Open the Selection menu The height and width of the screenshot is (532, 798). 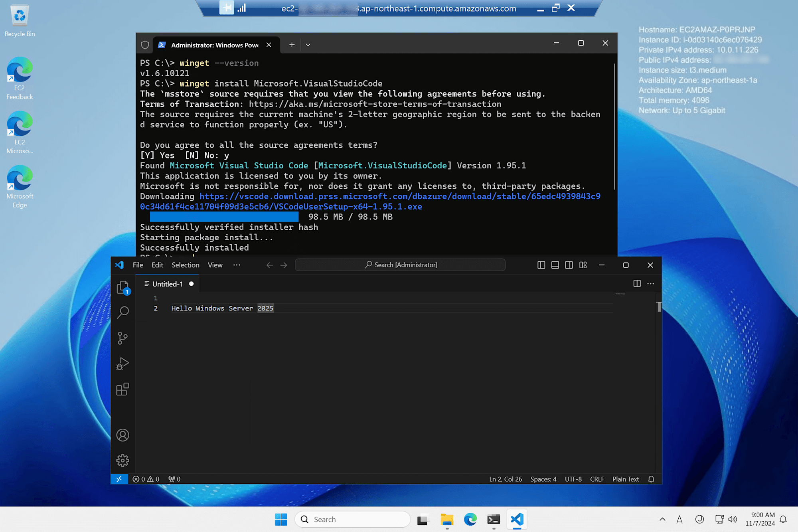click(185, 265)
